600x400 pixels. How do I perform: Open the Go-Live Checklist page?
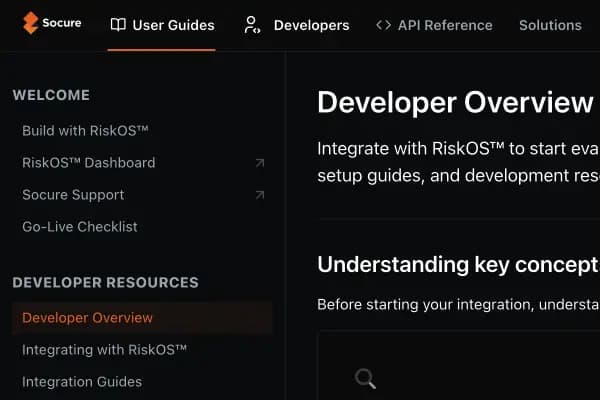[80, 227]
